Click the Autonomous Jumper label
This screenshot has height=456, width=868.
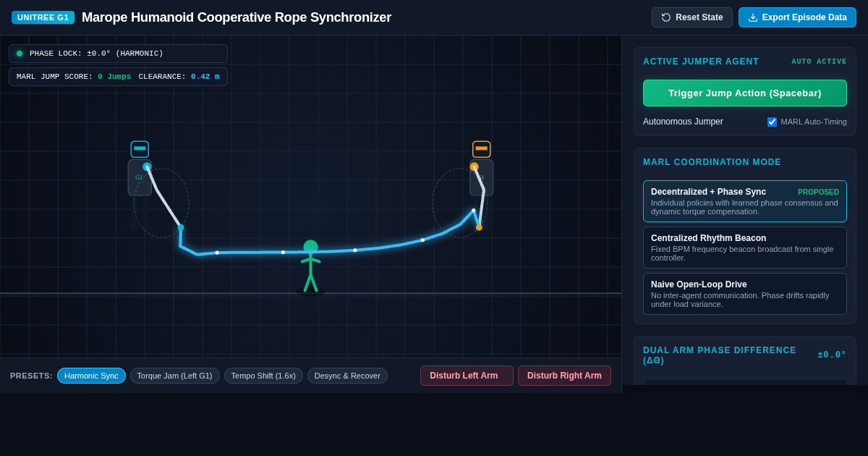tap(683, 122)
